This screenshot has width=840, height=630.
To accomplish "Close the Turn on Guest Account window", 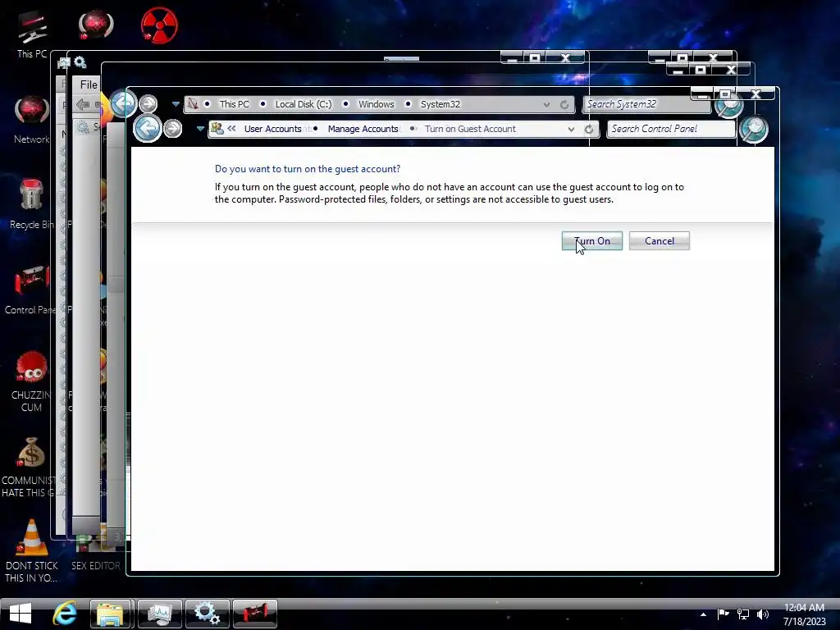I will pos(756,94).
